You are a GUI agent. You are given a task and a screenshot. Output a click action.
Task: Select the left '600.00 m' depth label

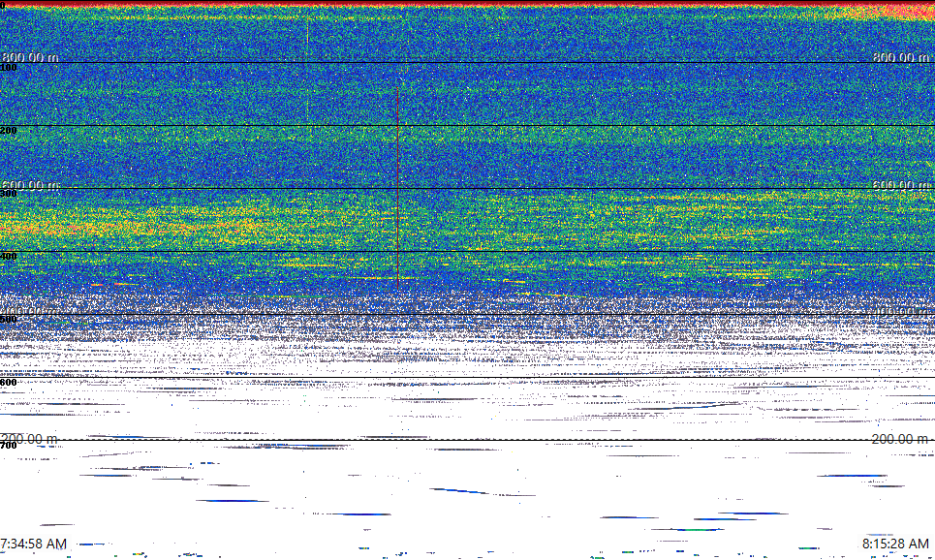click(x=30, y=185)
